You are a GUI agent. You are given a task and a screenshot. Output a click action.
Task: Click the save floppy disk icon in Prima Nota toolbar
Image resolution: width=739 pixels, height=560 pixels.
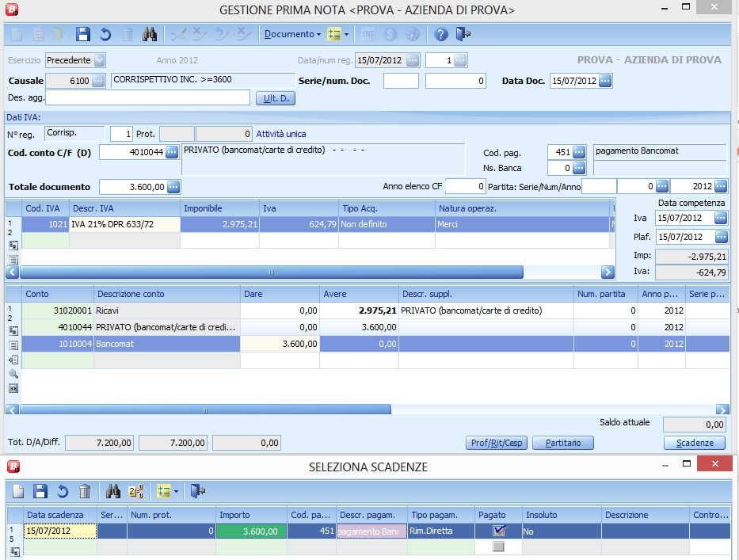[x=82, y=34]
